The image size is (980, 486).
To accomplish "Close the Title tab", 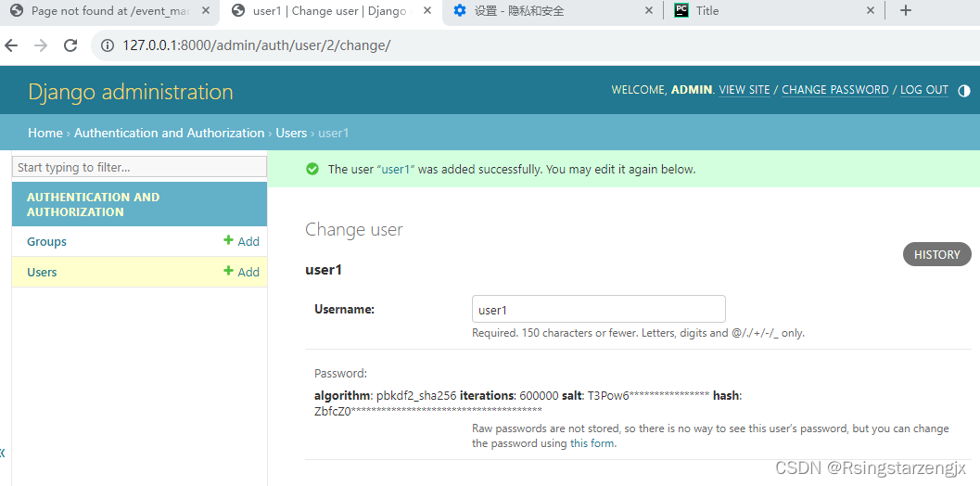I will click(870, 10).
